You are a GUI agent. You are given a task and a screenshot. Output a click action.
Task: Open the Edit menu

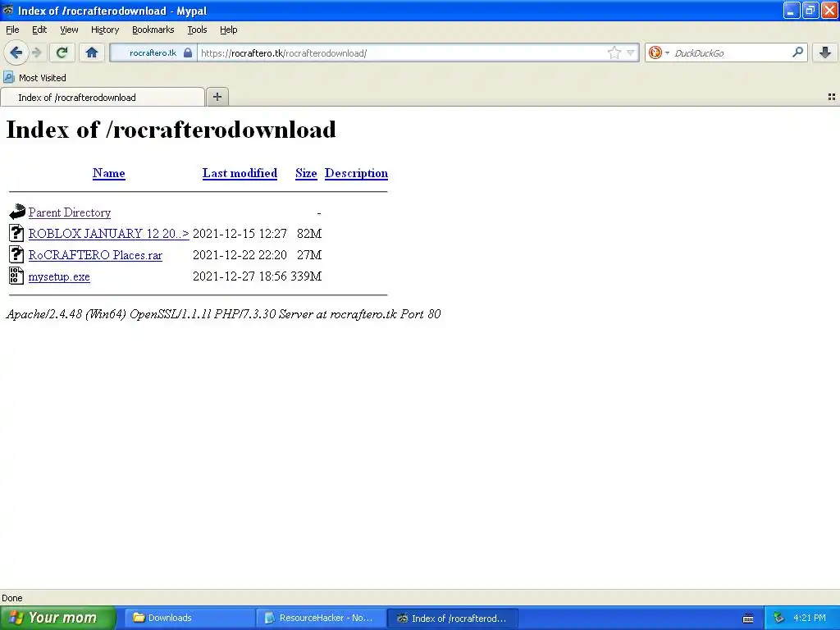pyautogui.click(x=39, y=30)
